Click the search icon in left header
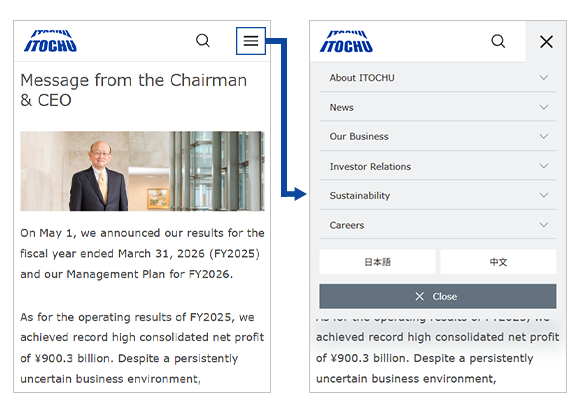Viewport: 580px width, 412px height. pyautogui.click(x=203, y=40)
